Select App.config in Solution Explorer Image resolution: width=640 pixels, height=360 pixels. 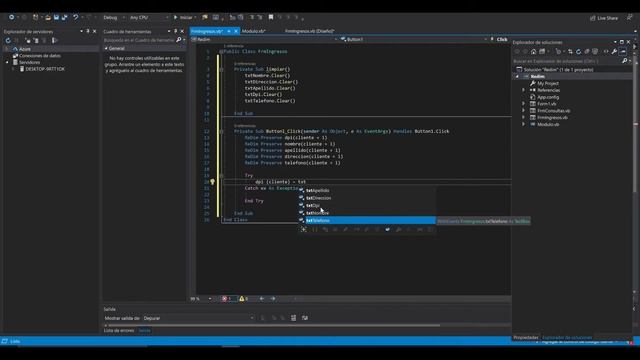coord(548,97)
